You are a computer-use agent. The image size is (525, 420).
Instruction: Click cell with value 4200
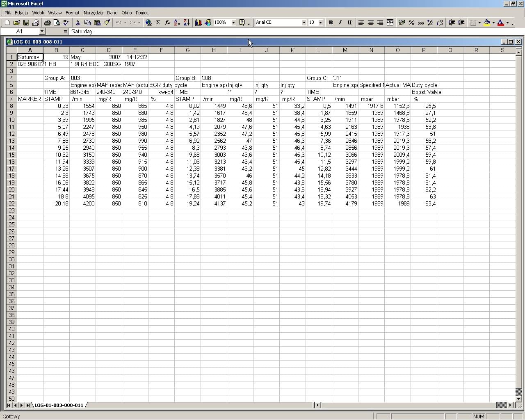click(x=82, y=203)
